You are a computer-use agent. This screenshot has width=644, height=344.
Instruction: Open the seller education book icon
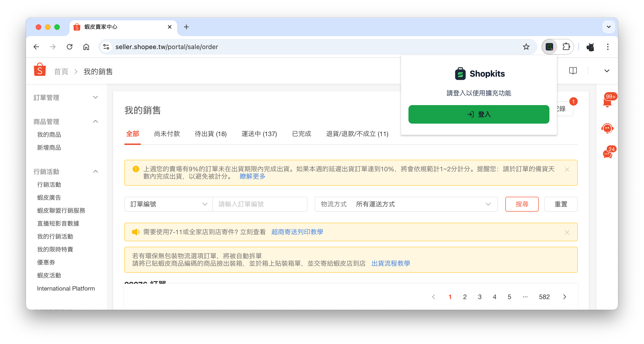point(573,71)
